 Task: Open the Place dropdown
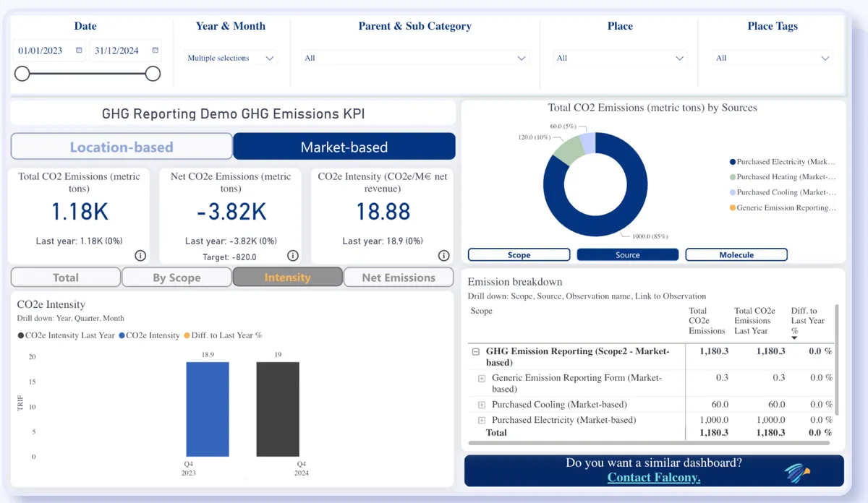(620, 58)
